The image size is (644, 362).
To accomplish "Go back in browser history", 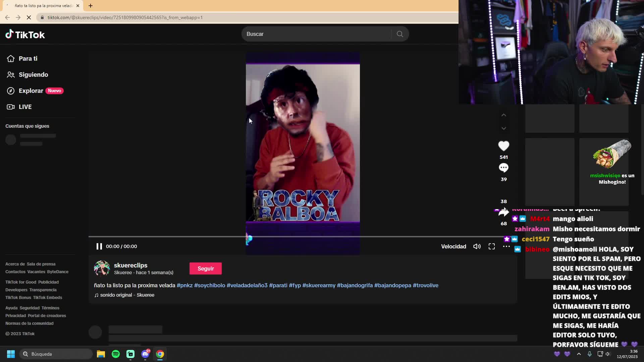I will [x=7, y=17].
